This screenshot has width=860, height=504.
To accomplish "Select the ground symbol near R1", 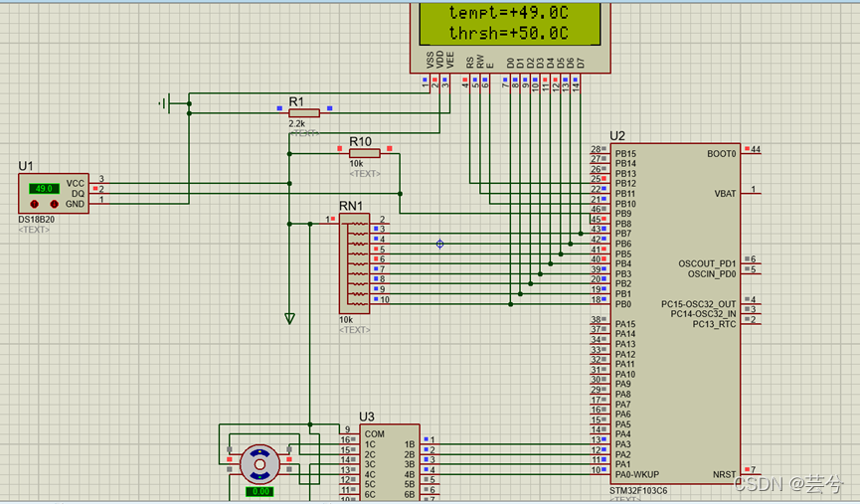I will point(166,103).
